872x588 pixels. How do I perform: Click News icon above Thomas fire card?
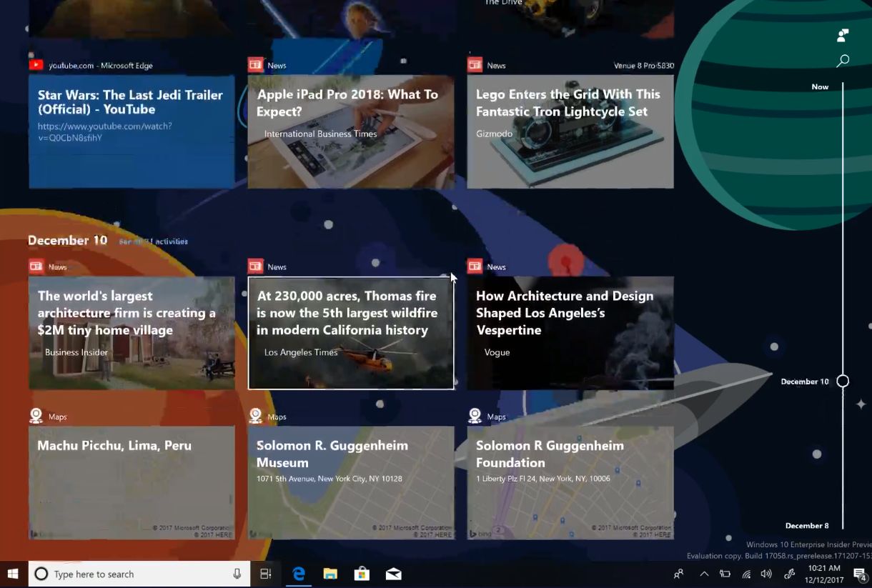click(x=255, y=266)
